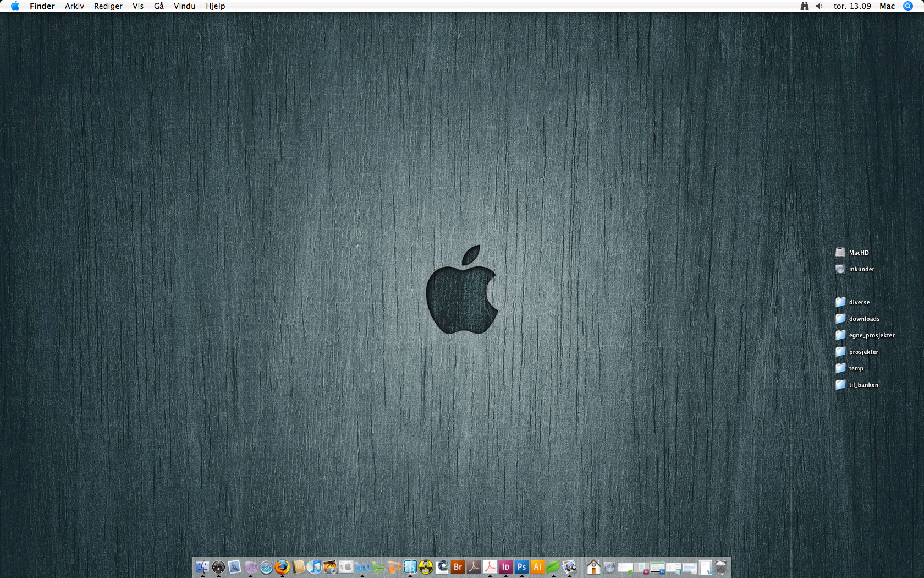The image size is (924, 578).
Task: Select the mkunder network volume
Action: 855,269
